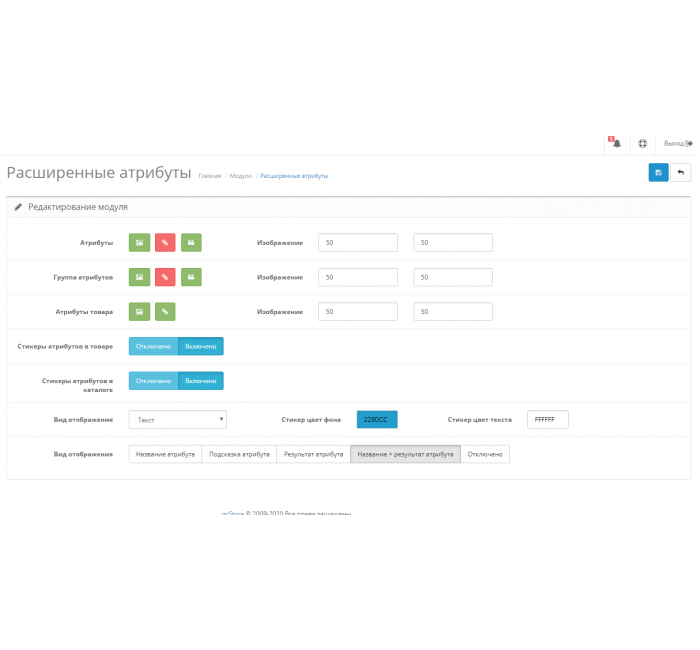Open Модули breadcrumb link

(x=241, y=176)
